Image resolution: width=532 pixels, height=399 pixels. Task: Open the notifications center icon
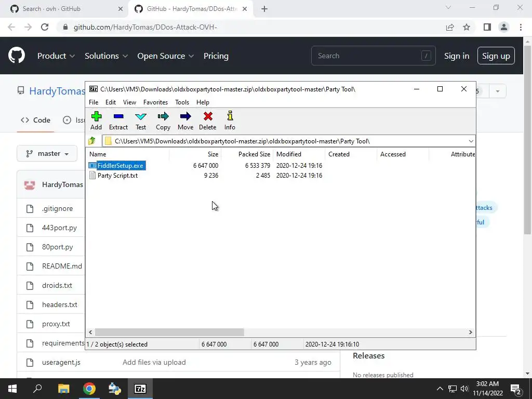tap(516, 389)
